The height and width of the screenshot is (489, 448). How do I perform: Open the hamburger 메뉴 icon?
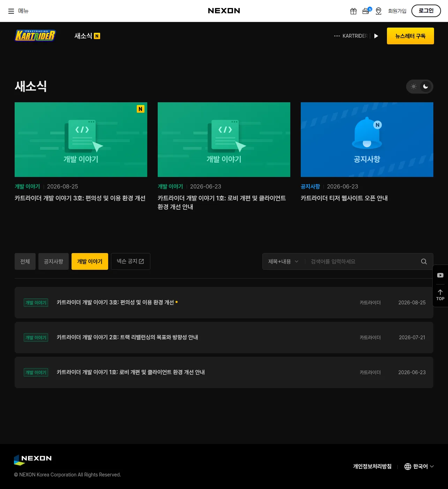point(11,11)
